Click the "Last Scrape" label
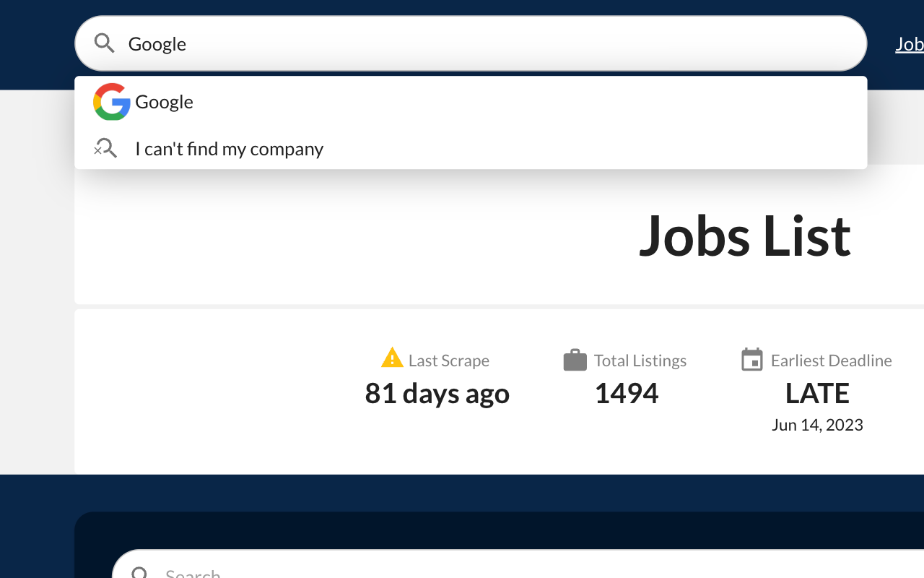This screenshot has height=578, width=924. click(x=449, y=361)
